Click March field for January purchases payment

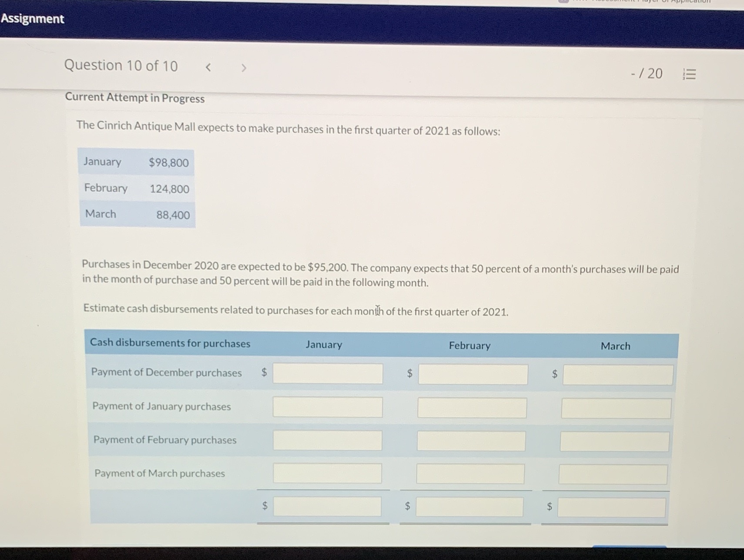tap(616, 409)
